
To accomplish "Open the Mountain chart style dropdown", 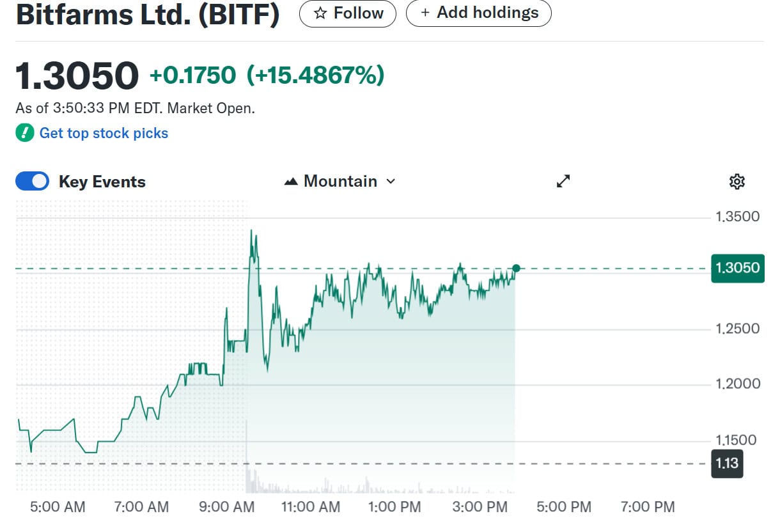I will coord(339,181).
